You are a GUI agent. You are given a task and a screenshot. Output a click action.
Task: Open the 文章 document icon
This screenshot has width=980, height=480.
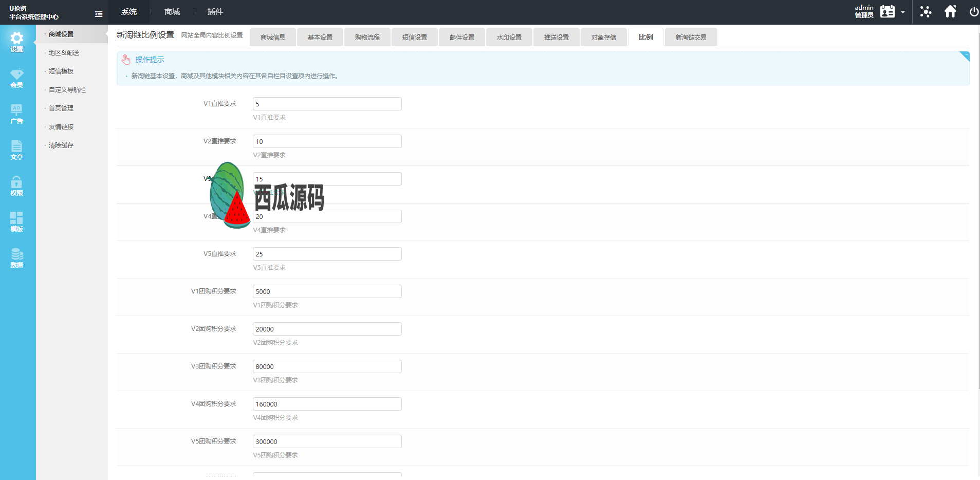click(16, 146)
